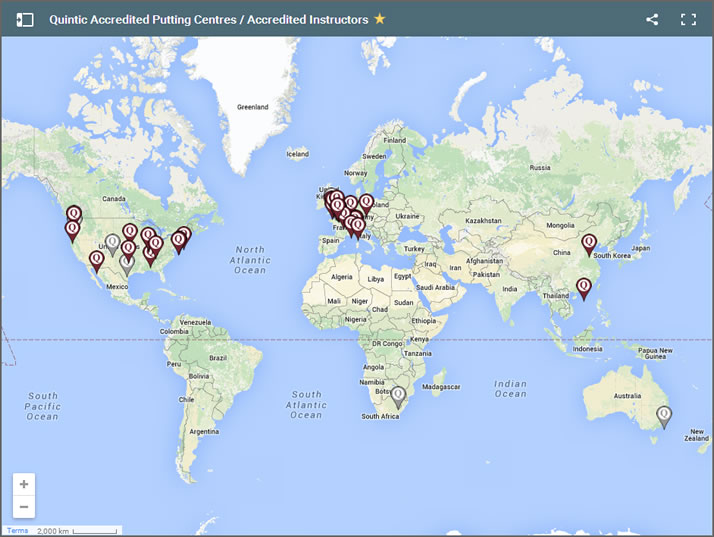Open the map legend side panel

25,19
